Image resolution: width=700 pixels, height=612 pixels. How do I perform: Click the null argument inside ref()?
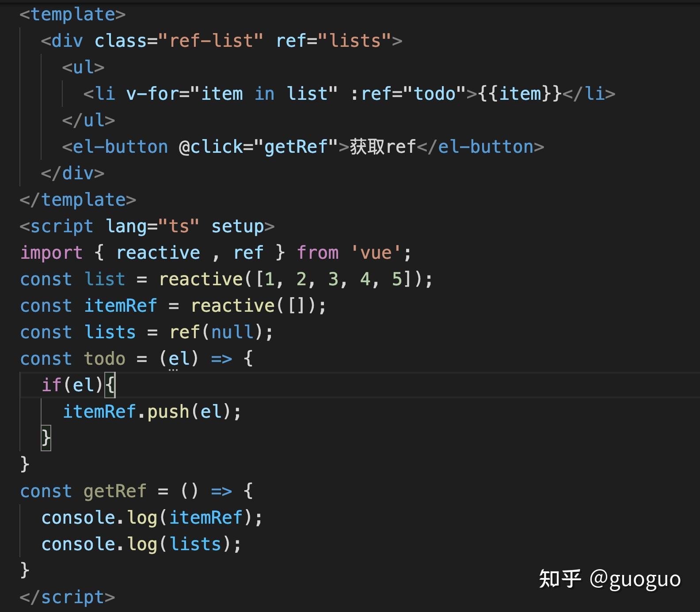pos(232,332)
